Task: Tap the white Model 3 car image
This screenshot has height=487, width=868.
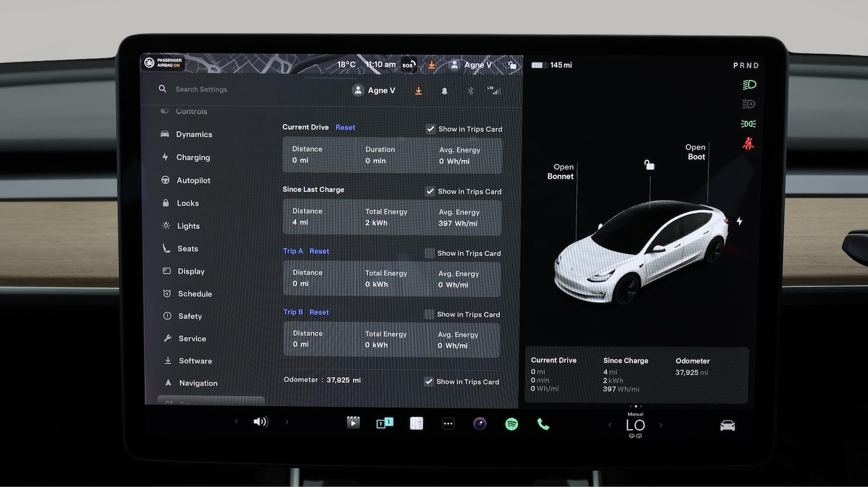Action: tap(641, 251)
